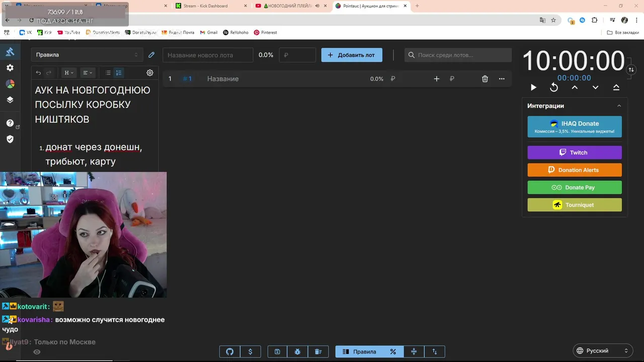Click the translate page icon in address bar
The width and height of the screenshot is (644, 362).
(542, 20)
